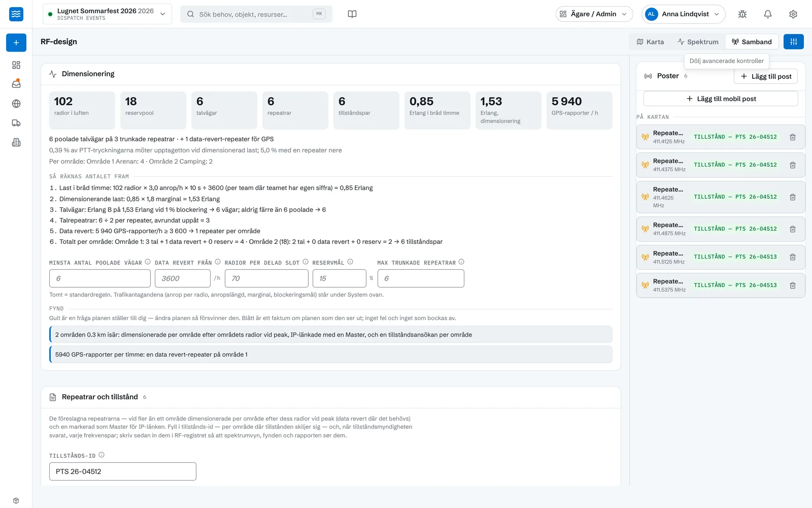Expand the Lugnet Sommarfest 2026 event selector
This screenshot has height=508, width=812.
[x=107, y=14]
